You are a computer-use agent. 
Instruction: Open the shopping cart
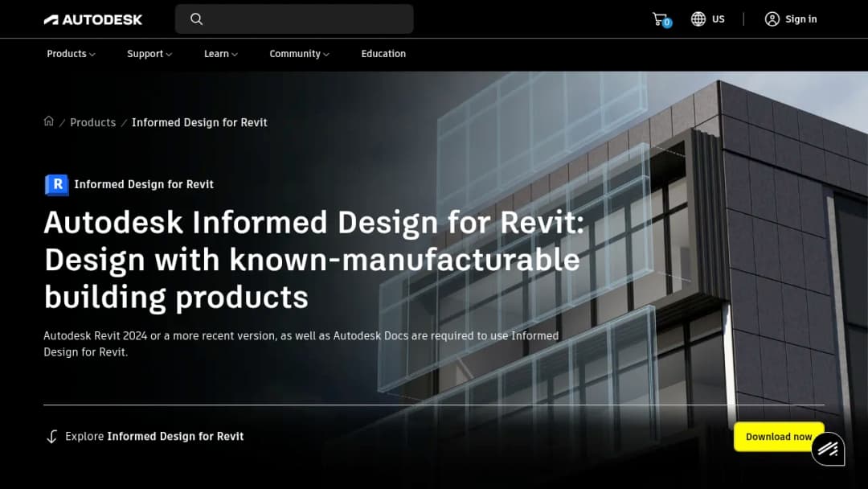click(x=661, y=19)
